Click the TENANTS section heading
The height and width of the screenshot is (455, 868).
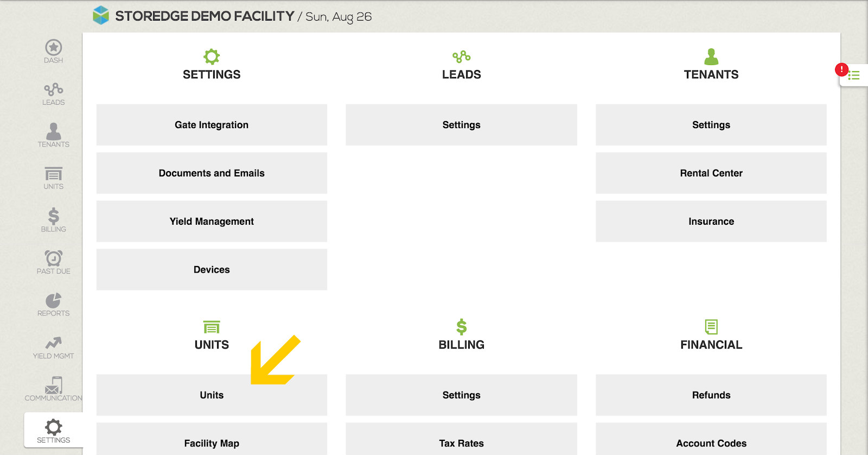click(711, 74)
